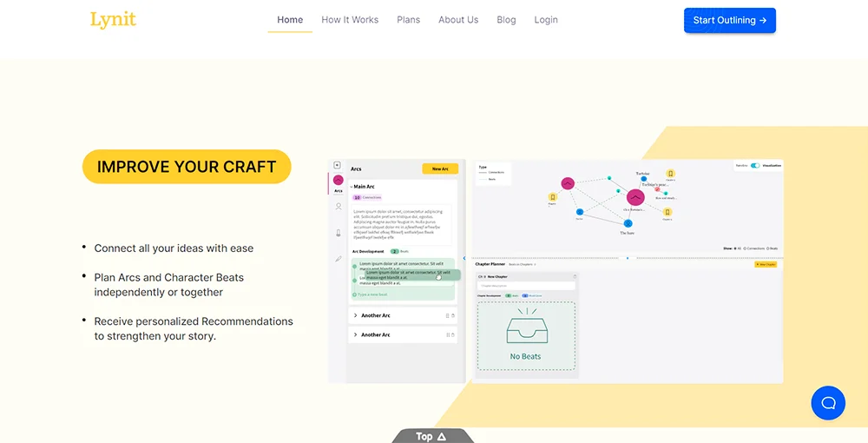Viewport: 868px width, 443px height.
Task: Click 'Connect all your ideas with ease' text
Action: pos(174,248)
